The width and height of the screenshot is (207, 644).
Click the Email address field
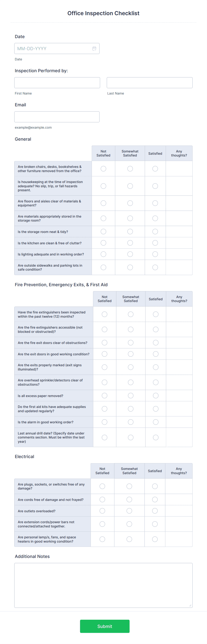(57, 117)
